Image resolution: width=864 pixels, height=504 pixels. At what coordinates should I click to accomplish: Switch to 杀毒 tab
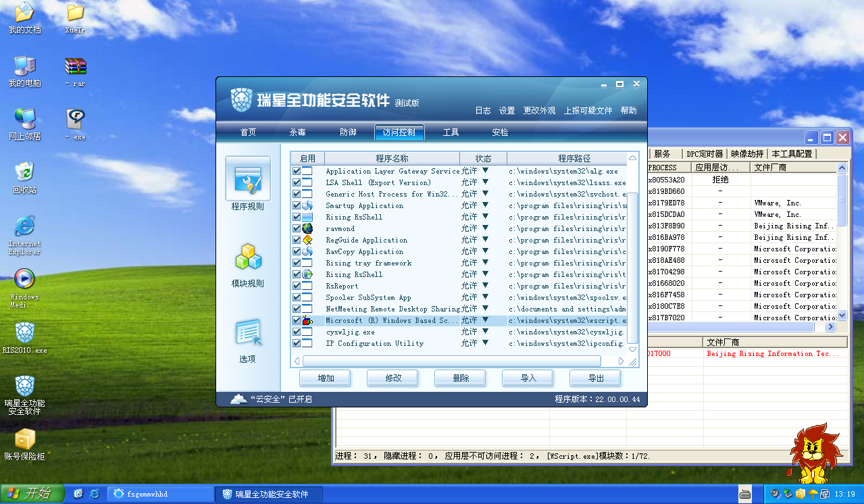click(298, 132)
